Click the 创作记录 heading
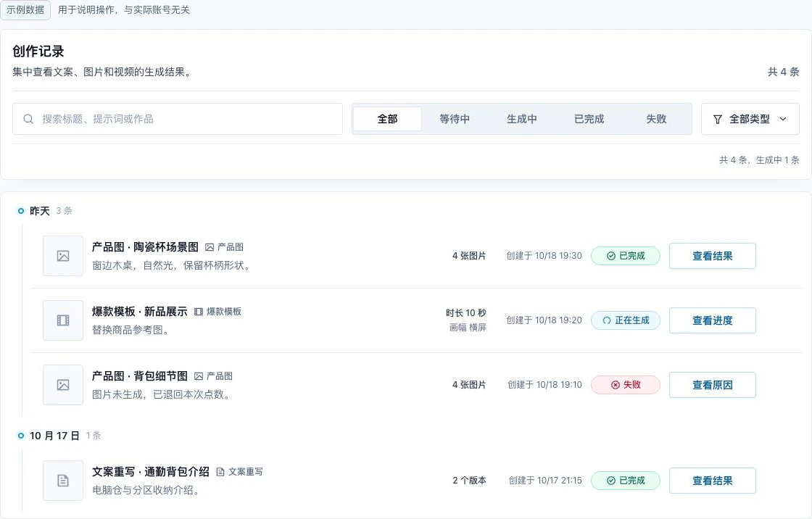 click(x=38, y=51)
